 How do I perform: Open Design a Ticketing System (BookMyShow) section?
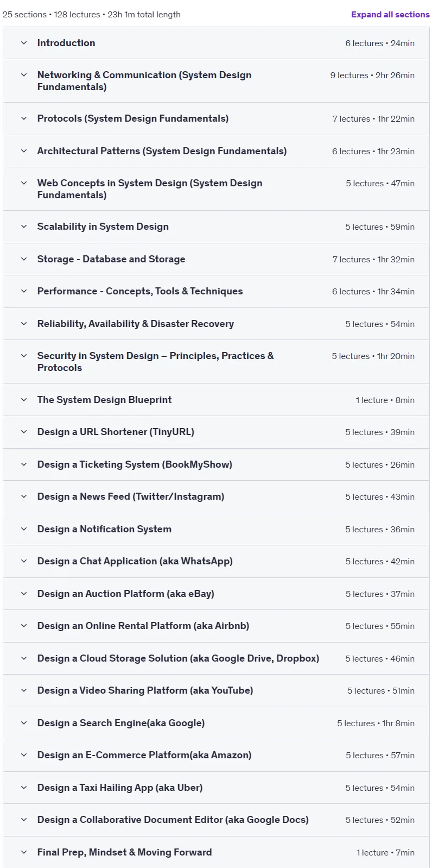[x=216, y=464]
